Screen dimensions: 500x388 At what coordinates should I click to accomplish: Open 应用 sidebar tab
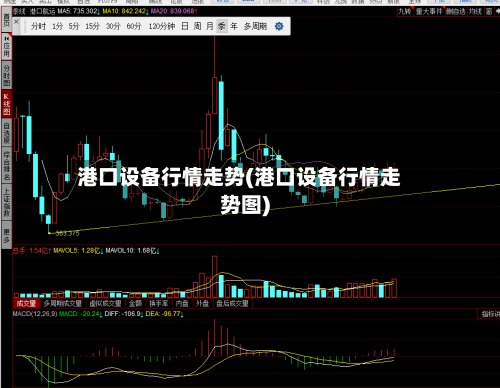[x=7, y=46]
